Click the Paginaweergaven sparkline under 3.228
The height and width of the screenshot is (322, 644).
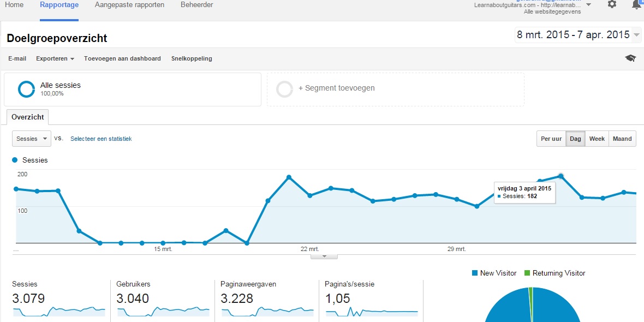[x=267, y=312]
